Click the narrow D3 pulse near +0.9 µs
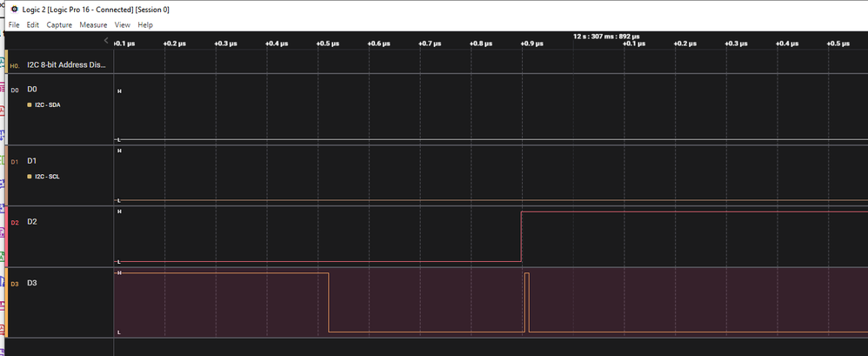The height and width of the screenshot is (356, 868). click(527, 302)
